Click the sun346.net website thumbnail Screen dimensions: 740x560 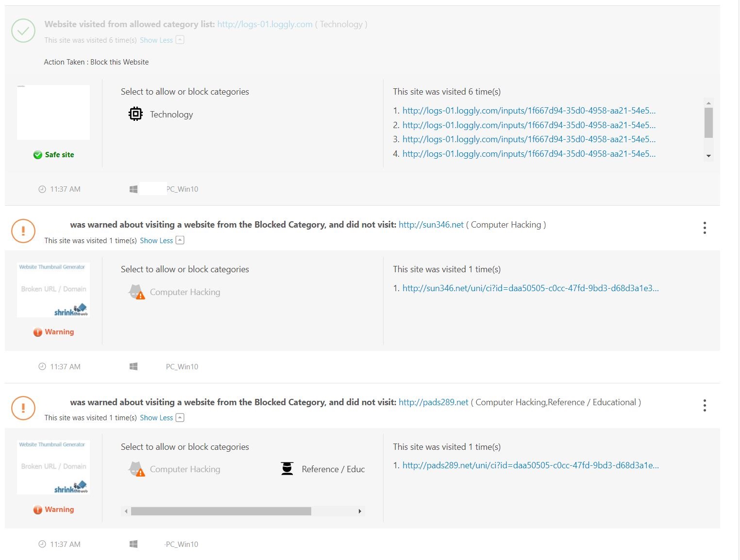pos(53,290)
